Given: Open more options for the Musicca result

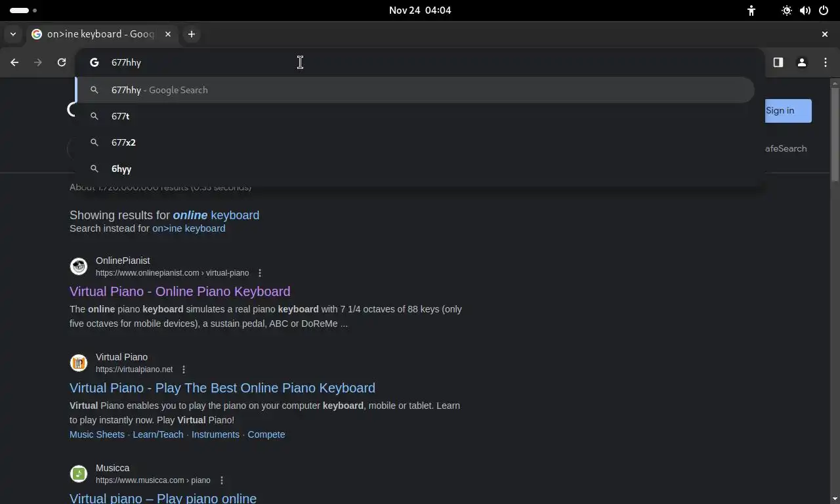Looking at the screenshot, I should pyautogui.click(x=222, y=480).
